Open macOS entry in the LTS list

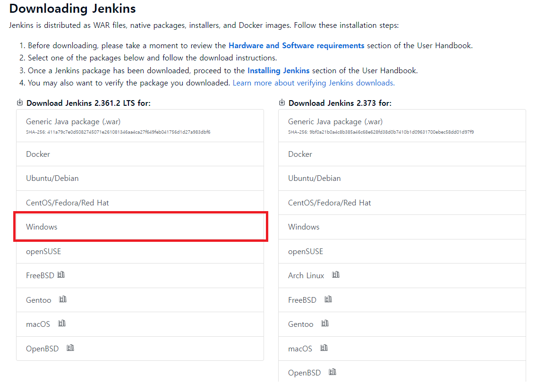140,324
